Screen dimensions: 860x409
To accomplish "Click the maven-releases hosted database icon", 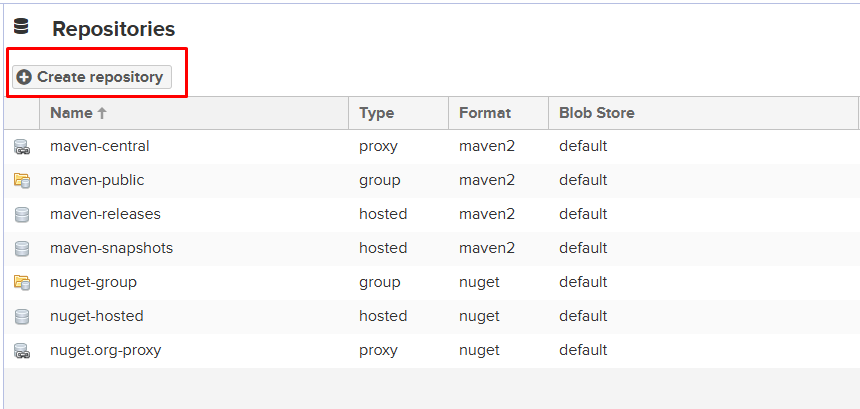I will [x=21, y=215].
